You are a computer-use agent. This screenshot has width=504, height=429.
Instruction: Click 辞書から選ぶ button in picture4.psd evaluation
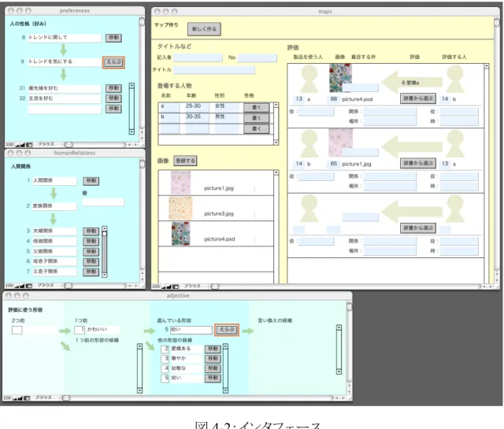pos(418,98)
